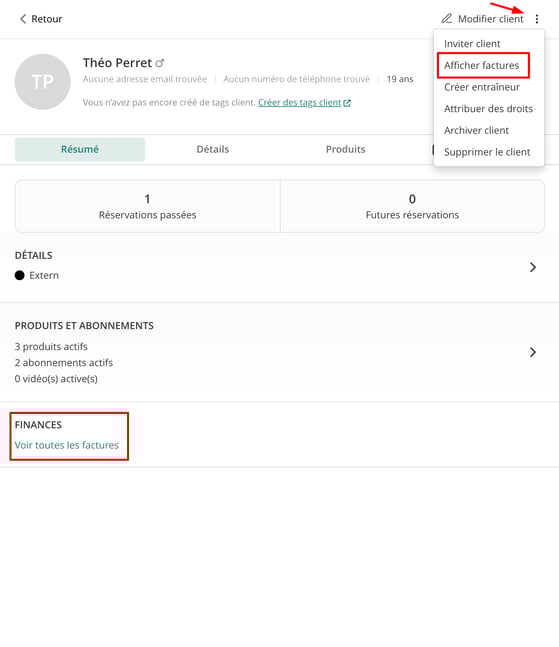Expand Produits et abonnements section arrow

click(533, 352)
